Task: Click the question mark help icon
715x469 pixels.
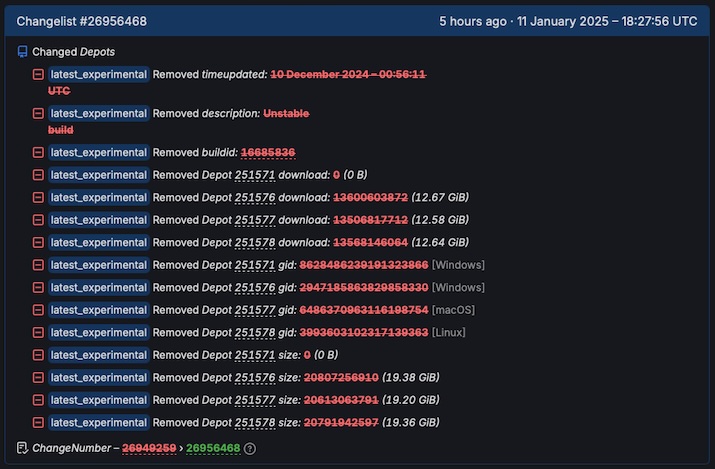Action: coord(250,449)
